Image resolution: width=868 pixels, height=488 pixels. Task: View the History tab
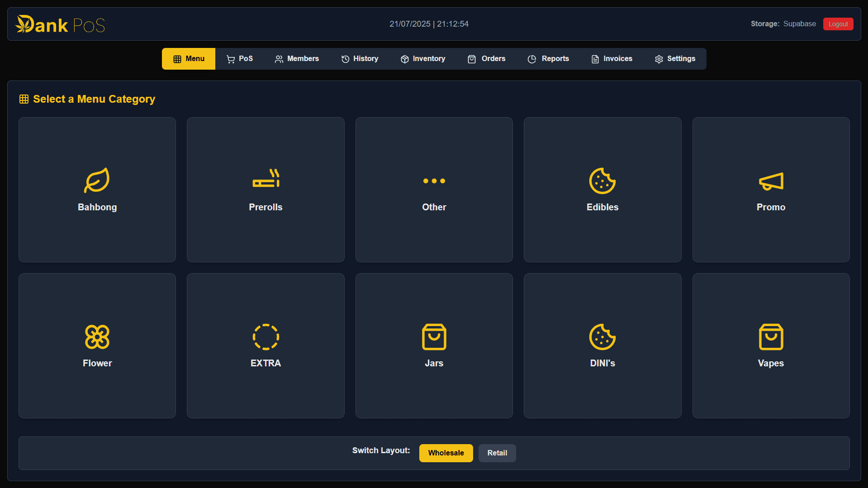coord(360,59)
